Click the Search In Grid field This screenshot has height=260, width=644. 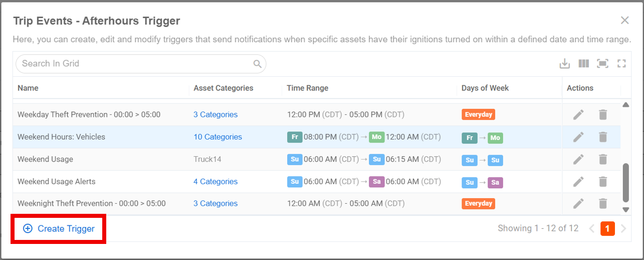[141, 64]
